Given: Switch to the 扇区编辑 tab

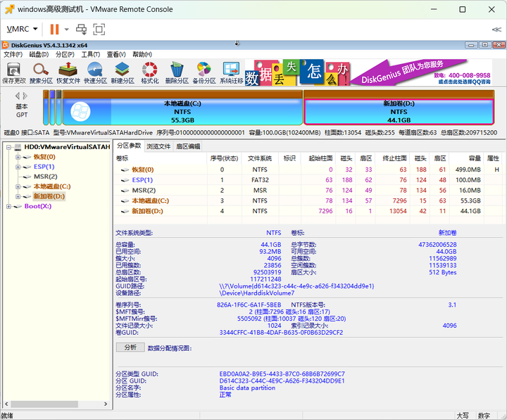Looking at the screenshot, I should point(188,146).
